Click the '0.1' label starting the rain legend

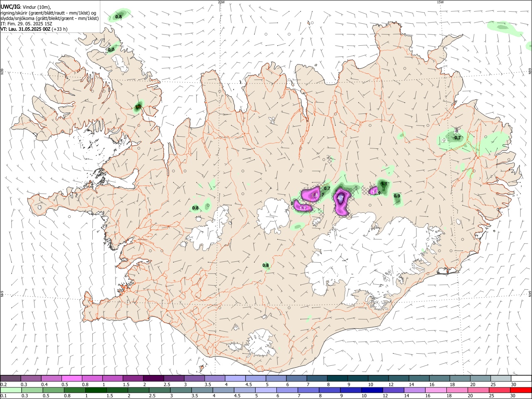click(x=4, y=396)
